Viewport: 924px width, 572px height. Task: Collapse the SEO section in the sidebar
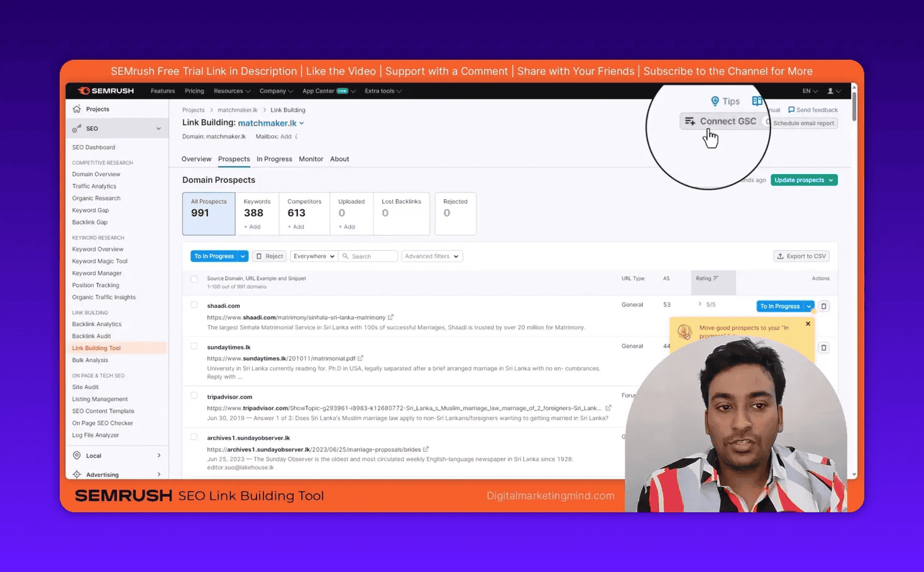(x=158, y=128)
